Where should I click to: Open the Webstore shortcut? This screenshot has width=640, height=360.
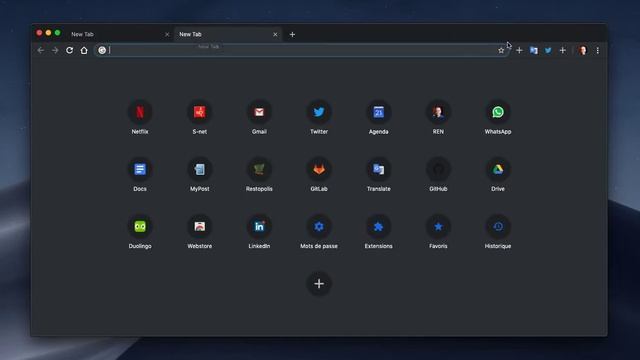(x=199, y=231)
